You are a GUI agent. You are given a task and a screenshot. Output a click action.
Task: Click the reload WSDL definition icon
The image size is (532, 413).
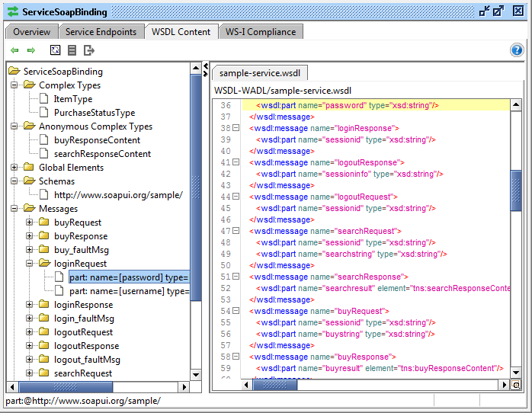tap(55, 50)
